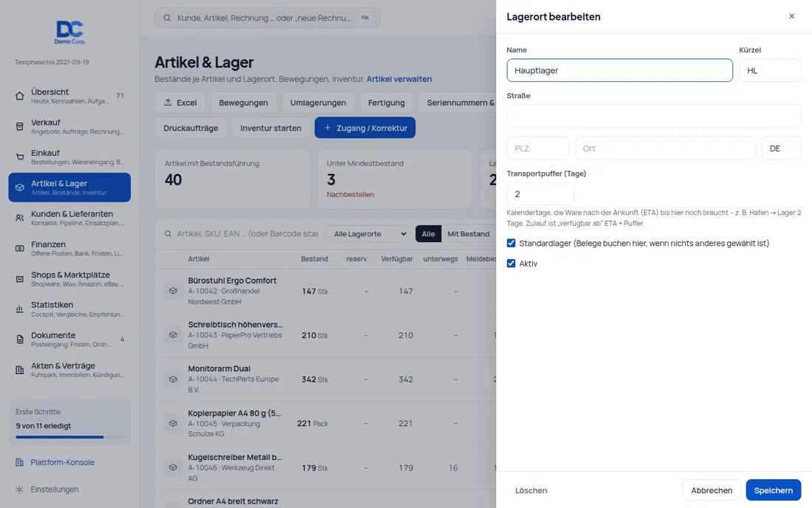Select the Artikel & Lager box icon
This screenshot has width=812, height=508.
point(20,188)
